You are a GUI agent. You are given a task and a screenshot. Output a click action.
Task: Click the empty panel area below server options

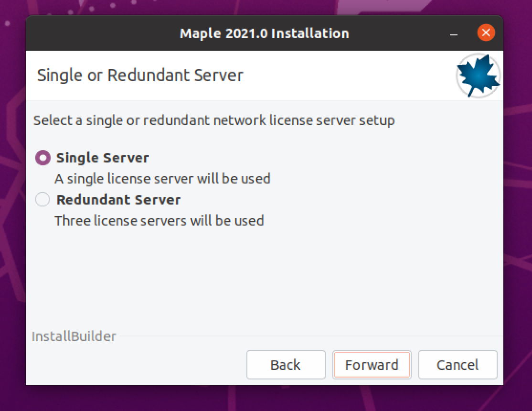pyautogui.click(x=263, y=282)
